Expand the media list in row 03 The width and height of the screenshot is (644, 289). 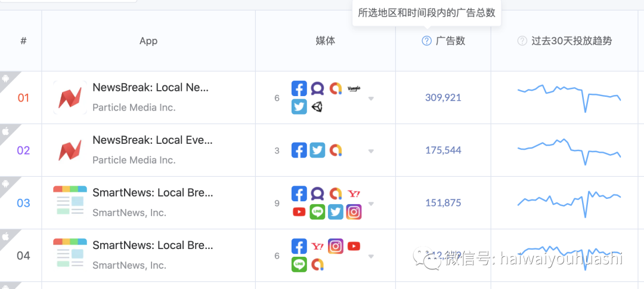click(371, 204)
